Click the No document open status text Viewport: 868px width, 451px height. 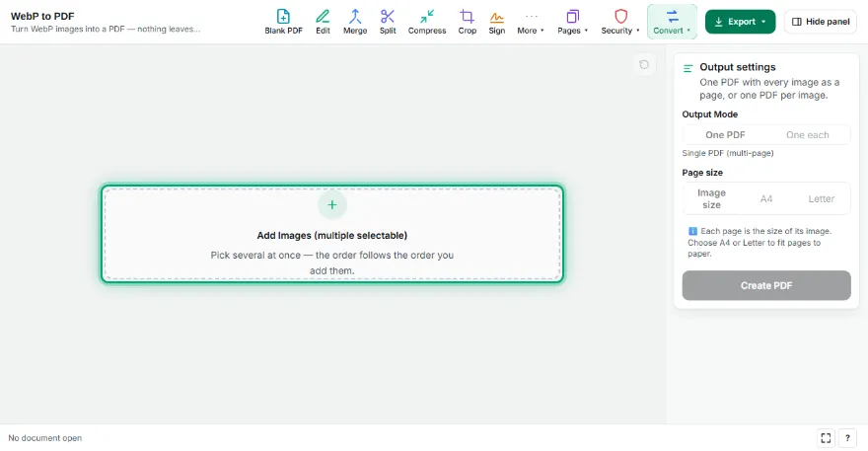click(44, 438)
